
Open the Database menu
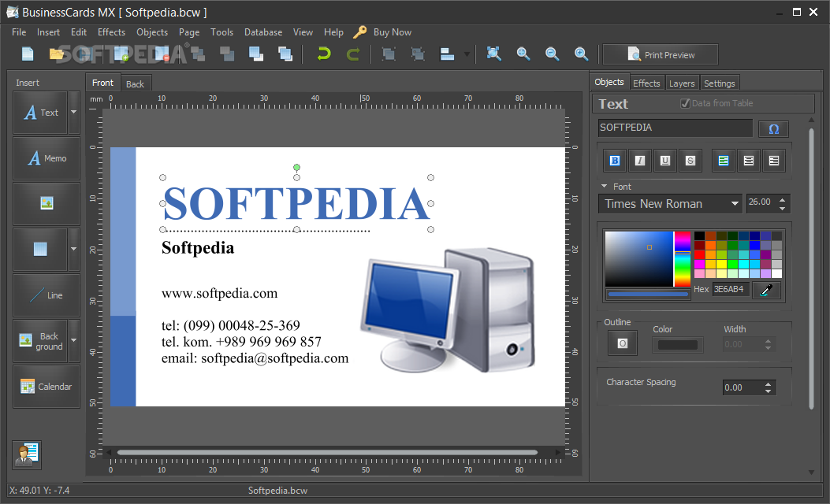[x=263, y=32]
